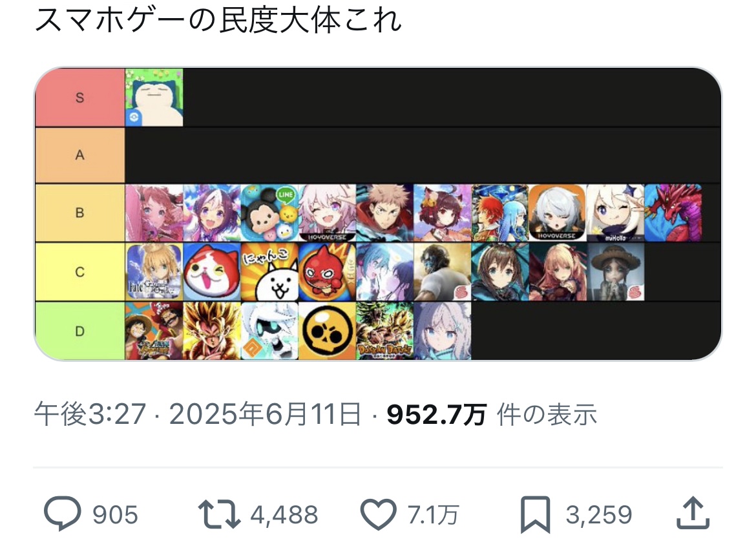Click the repost arrows icon

[x=219, y=514]
